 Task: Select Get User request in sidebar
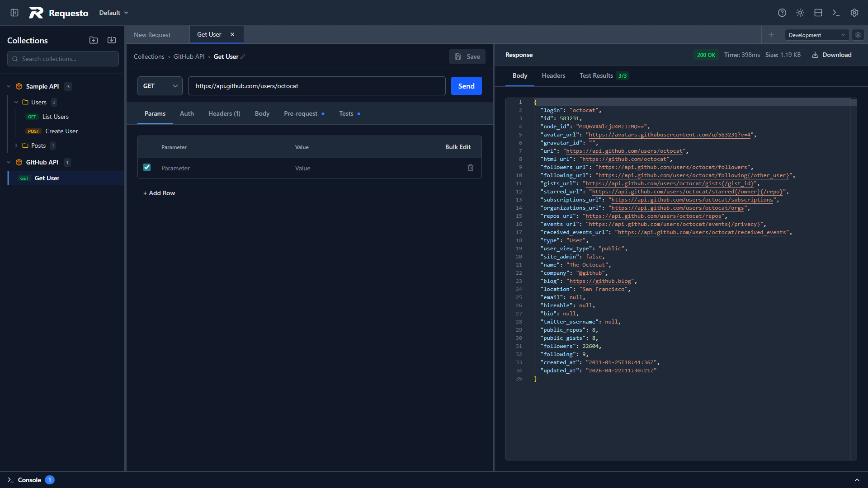[66, 178]
